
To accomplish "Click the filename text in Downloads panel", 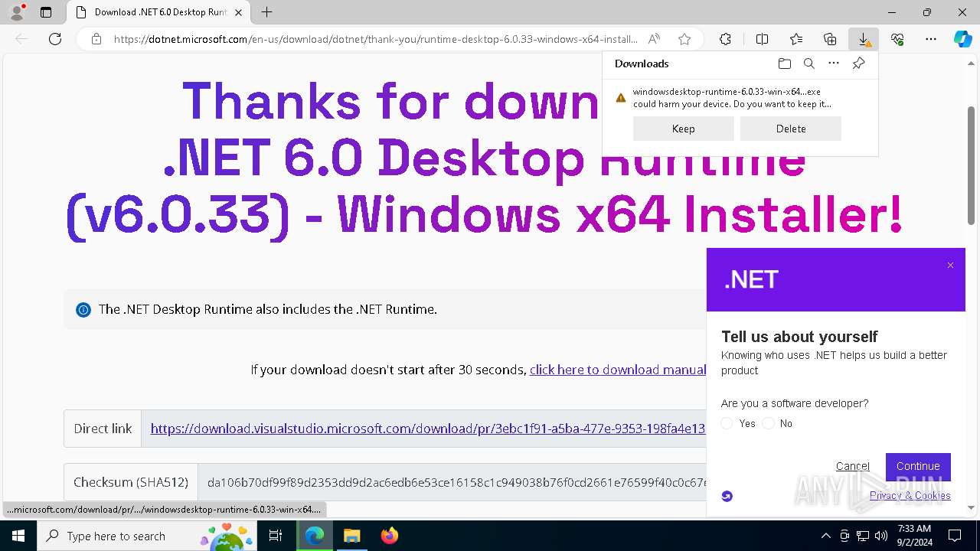I will (x=727, y=91).
